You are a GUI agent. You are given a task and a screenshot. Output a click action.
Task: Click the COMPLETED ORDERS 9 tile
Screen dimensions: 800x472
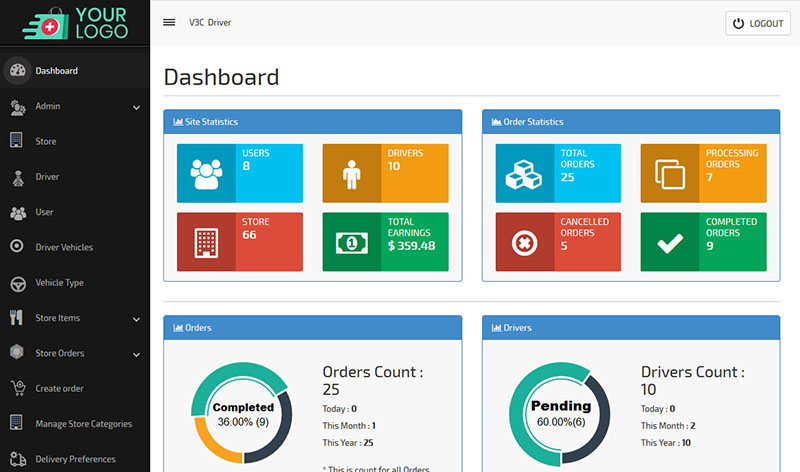[704, 242]
